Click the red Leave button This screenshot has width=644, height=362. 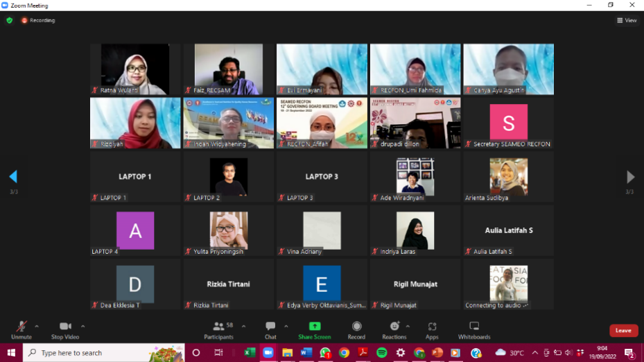pyautogui.click(x=623, y=330)
